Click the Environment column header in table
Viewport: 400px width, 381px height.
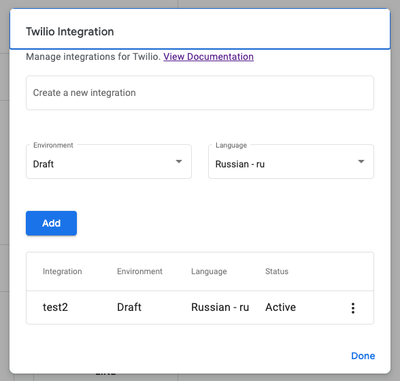pos(140,271)
